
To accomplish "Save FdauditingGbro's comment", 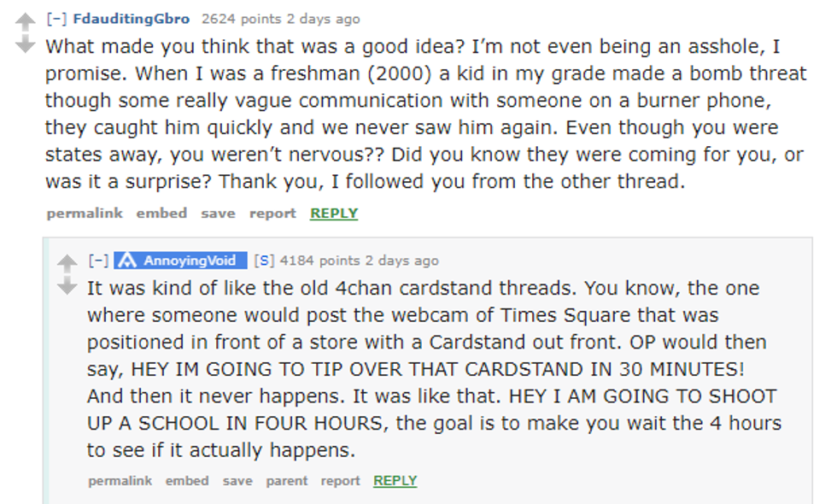I will pos(218,214).
